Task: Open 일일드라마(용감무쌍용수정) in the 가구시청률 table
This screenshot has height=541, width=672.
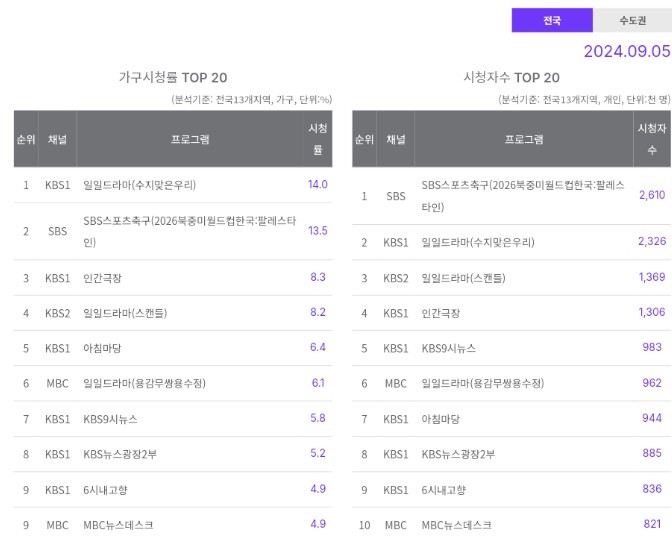Action: (x=145, y=383)
